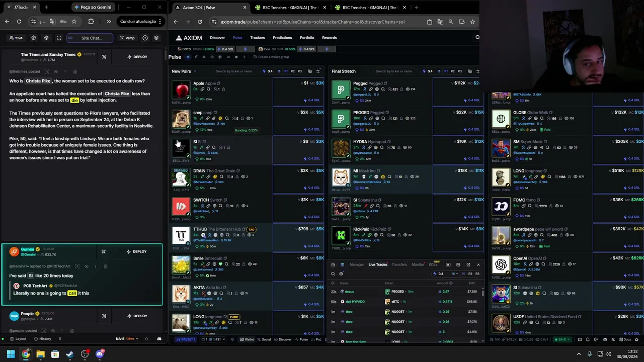Deploy the People post

[x=137, y=316]
